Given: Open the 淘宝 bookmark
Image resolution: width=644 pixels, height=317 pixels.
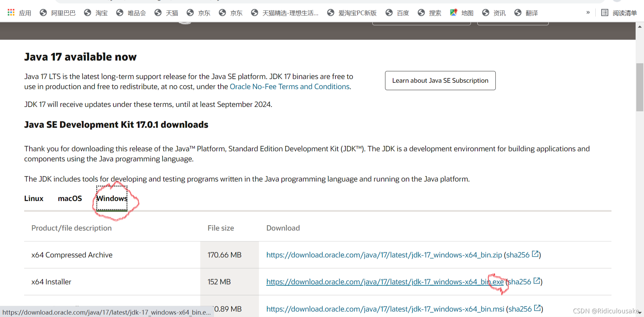Looking at the screenshot, I should click(96, 13).
